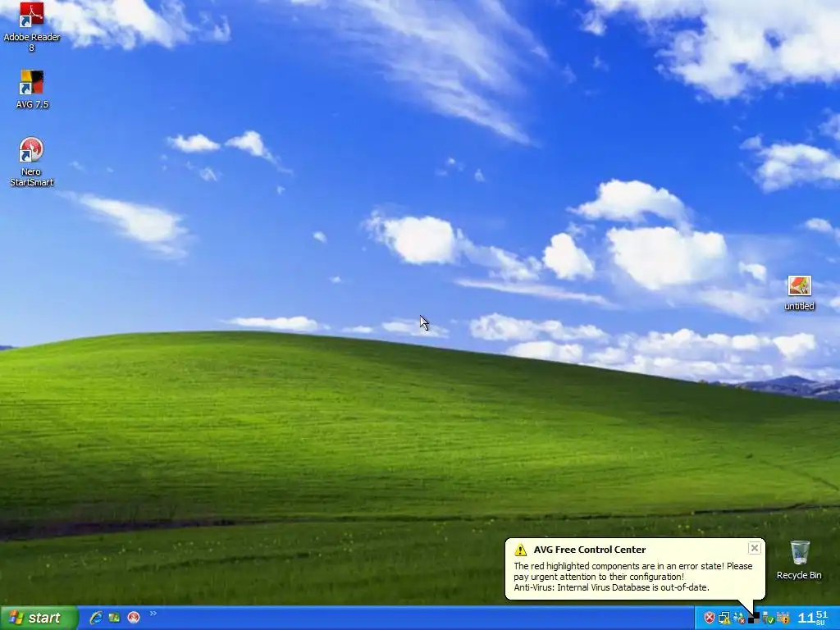Click the AVG Free Control Center balloon message
840x630 pixels.
[x=632, y=577]
